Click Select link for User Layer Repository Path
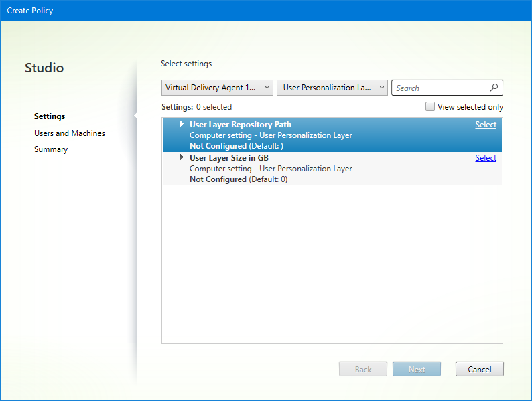Image resolution: width=532 pixels, height=401 pixels. click(486, 125)
